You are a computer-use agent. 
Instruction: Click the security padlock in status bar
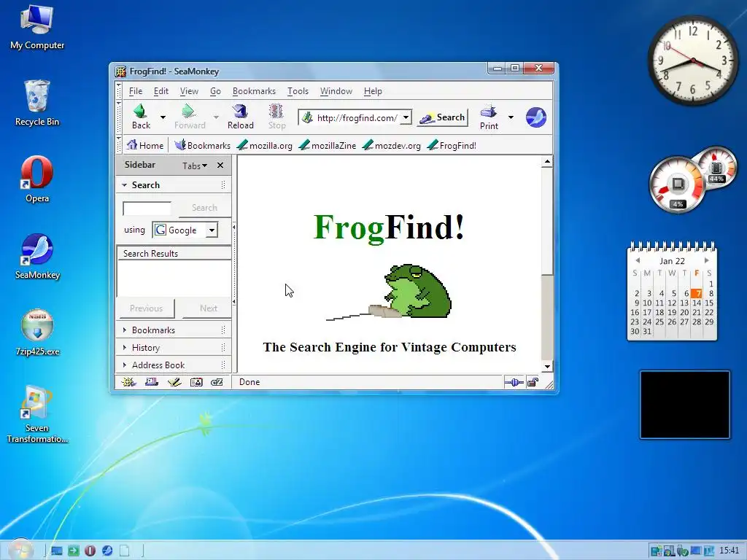533,382
